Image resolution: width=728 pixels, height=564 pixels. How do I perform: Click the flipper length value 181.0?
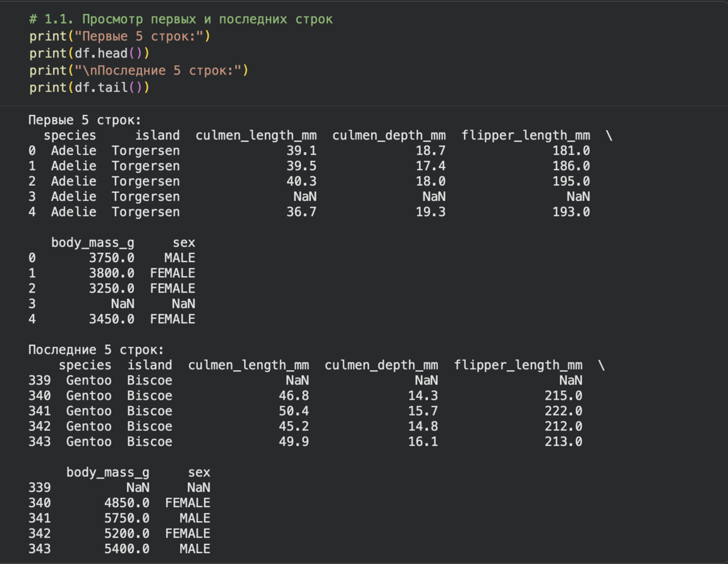click(x=571, y=151)
